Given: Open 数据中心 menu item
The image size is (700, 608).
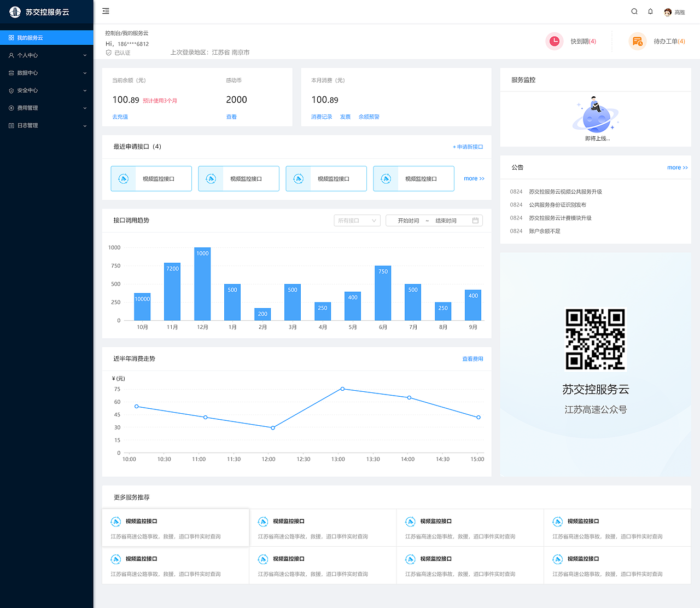Looking at the screenshot, I should click(x=46, y=73).
